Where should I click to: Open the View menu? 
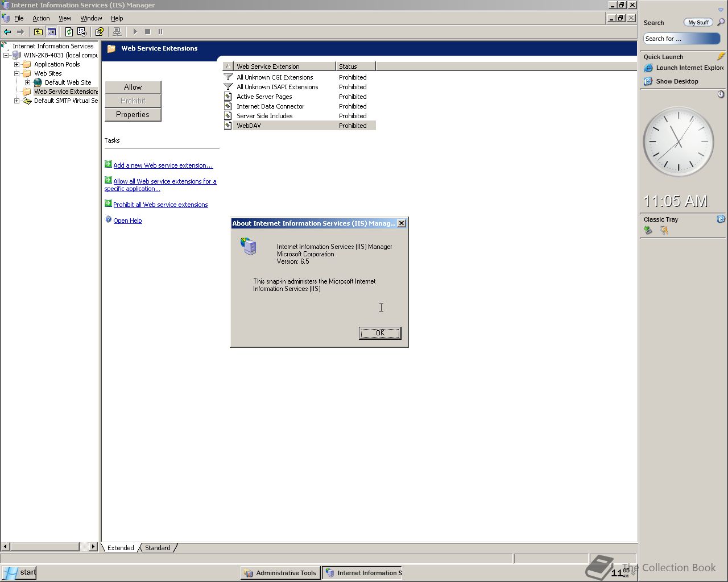[65, 18]
